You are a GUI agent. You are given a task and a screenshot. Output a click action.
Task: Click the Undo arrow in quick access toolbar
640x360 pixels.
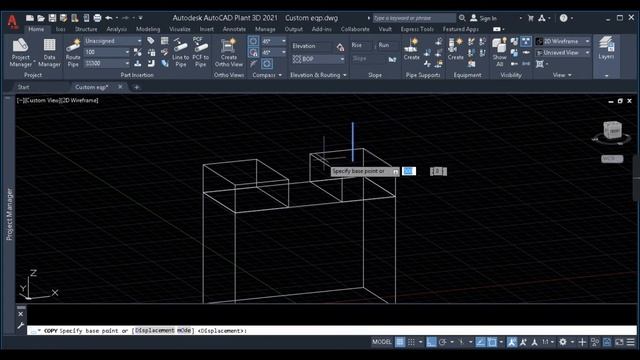tap(109, 18)
